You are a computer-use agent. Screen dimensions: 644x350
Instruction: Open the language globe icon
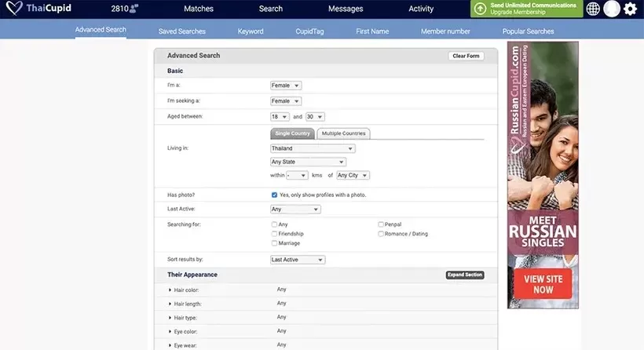coord(593,9)
